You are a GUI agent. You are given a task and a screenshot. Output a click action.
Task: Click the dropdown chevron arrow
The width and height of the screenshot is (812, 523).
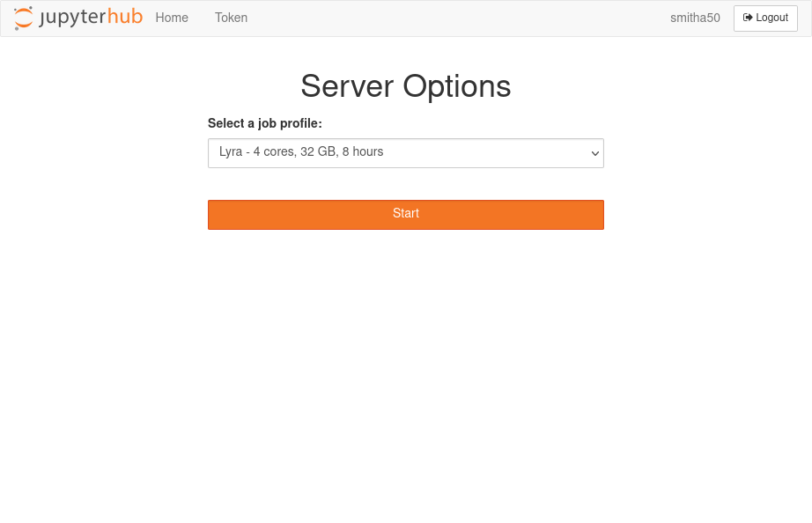point(595,153)
